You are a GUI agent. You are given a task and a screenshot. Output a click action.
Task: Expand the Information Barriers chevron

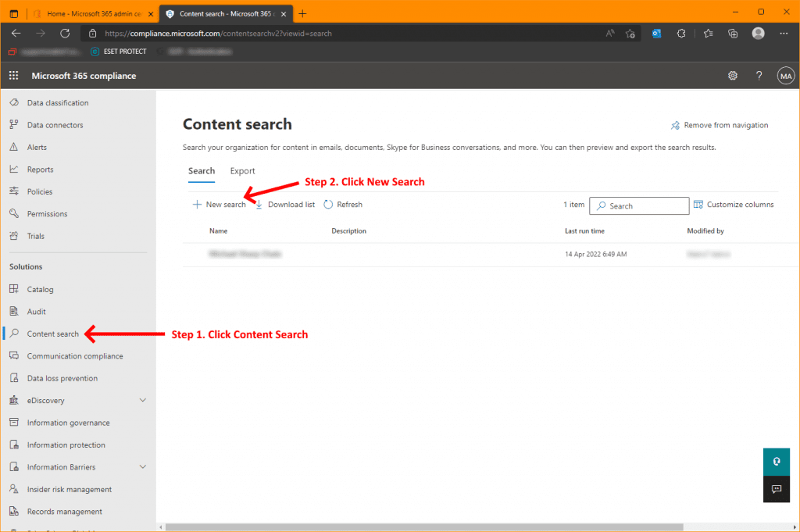[142, 467]
